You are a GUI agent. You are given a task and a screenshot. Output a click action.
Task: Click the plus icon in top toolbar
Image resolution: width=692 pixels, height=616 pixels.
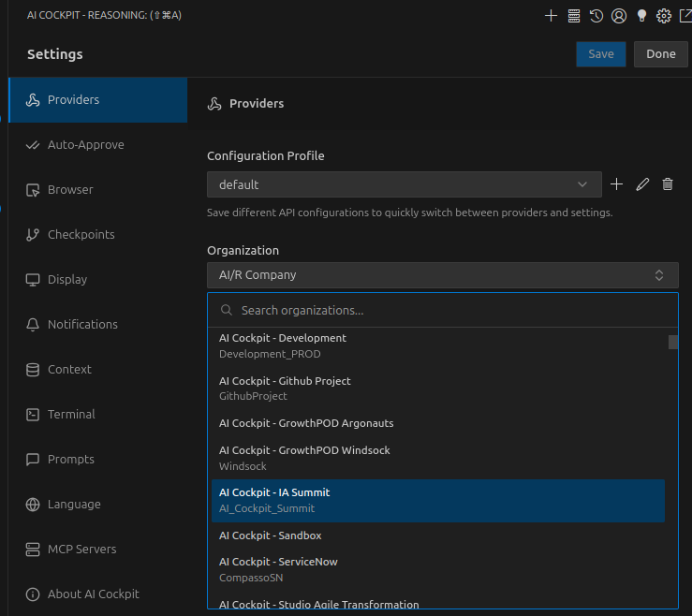551,15
